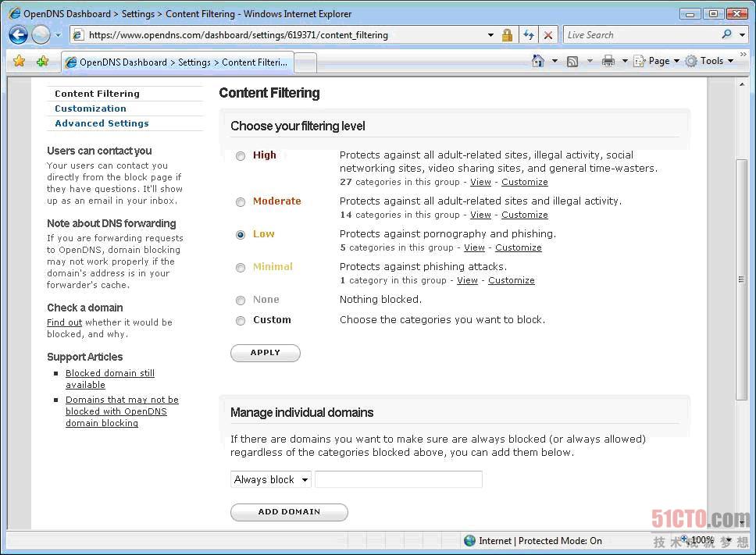Click the red Stop loading icon
This screenshot has height=555, width=756.
pyautogui.click(x=548, y=34)
